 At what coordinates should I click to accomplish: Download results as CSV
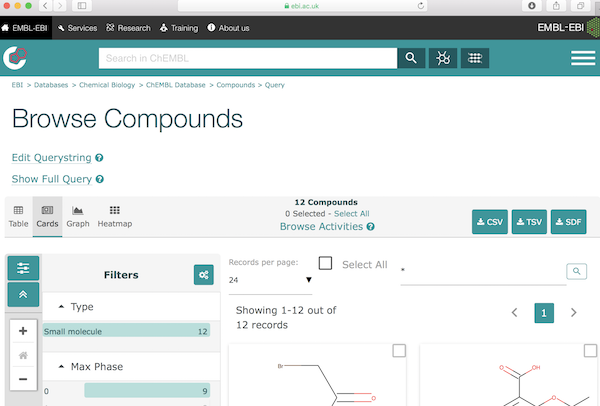tap(489, 222)
